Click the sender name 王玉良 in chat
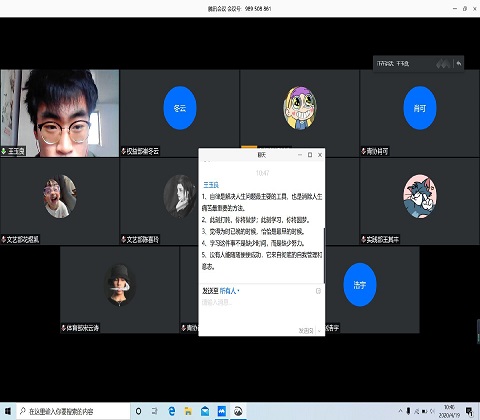 coord(211,185)
